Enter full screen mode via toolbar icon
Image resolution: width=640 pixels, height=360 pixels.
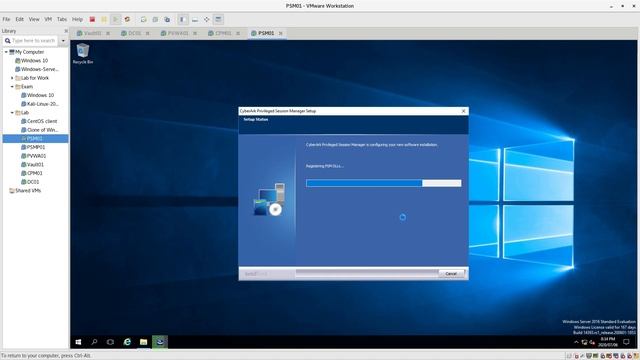[x=207, y=19]
